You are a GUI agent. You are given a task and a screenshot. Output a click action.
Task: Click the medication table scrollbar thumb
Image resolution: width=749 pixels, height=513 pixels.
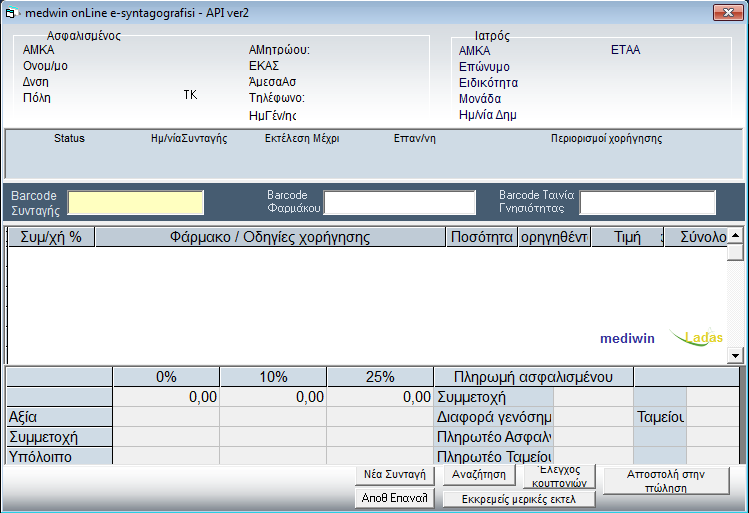click(735, 252)
